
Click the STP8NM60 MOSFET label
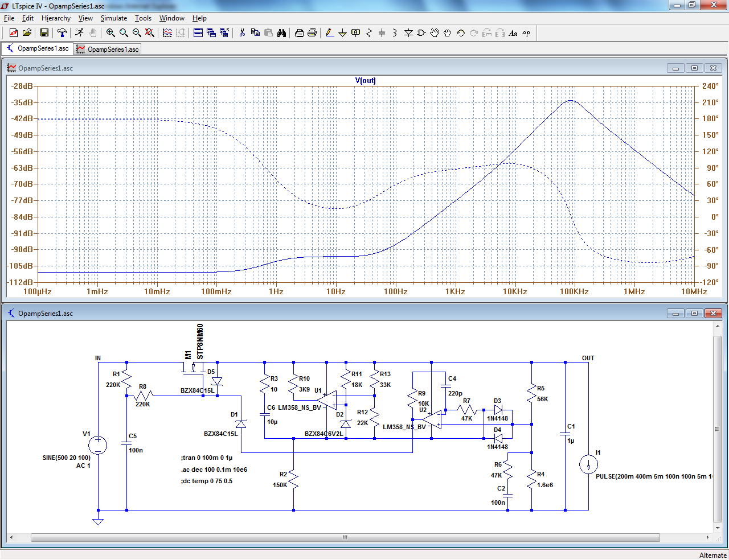pos(200,341)
